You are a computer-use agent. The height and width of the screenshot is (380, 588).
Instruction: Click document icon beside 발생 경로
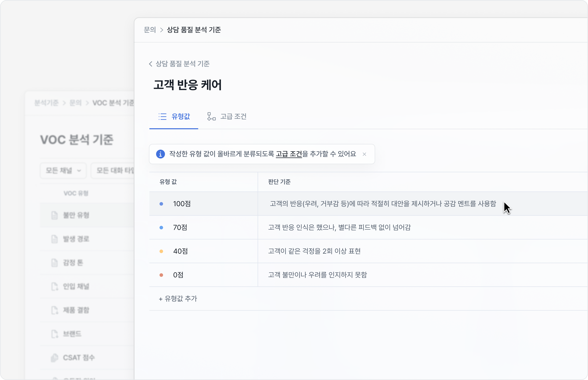pyautogui.click(x=54, y=239)
